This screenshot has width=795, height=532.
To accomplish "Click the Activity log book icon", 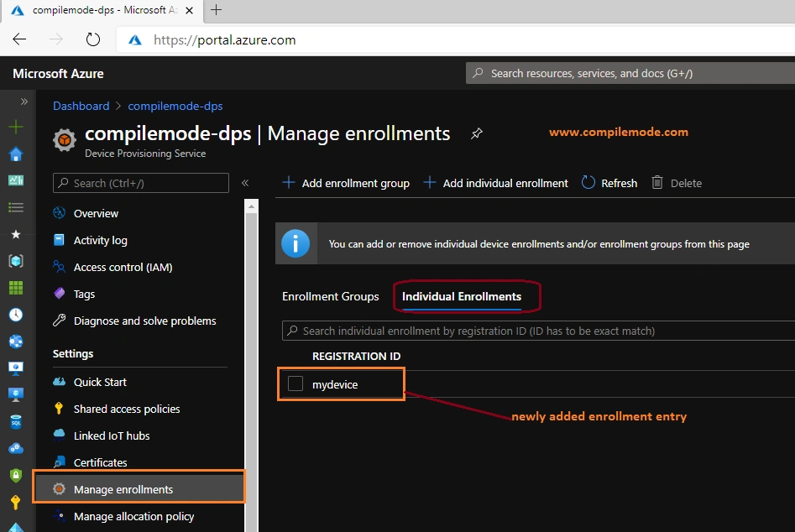I will click(x=60, y=240).
